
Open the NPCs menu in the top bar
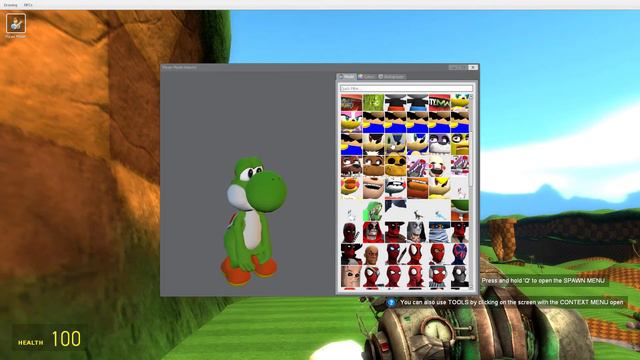click(28, 5)
